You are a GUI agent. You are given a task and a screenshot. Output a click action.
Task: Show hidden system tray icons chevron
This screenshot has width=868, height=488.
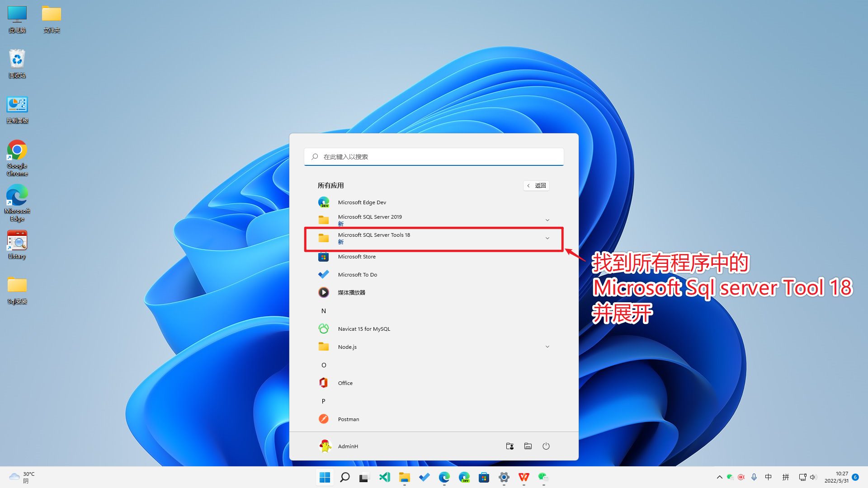point(720,477)
